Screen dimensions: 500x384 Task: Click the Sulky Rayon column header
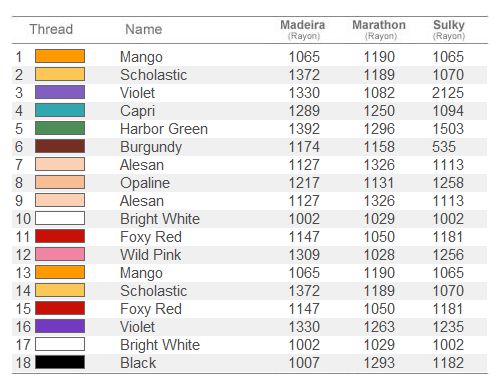pyautogui.click(x=449, y=30)
